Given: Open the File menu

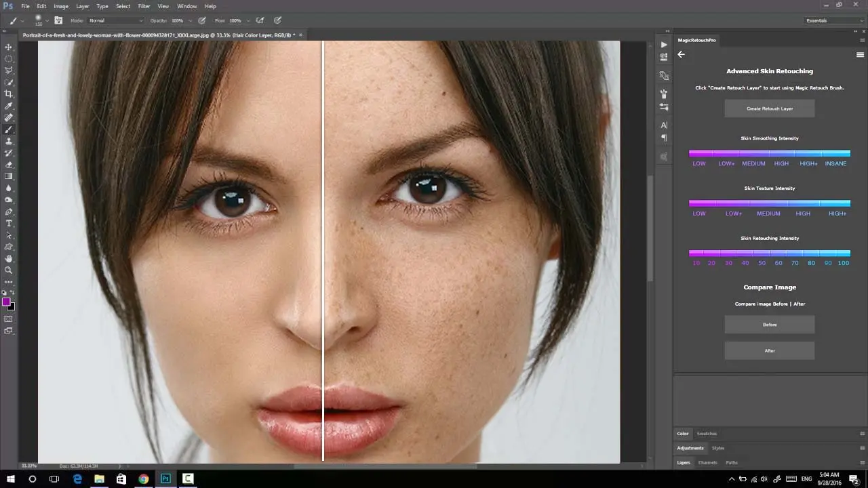Looking at the screenshot, I should [25, 6].
